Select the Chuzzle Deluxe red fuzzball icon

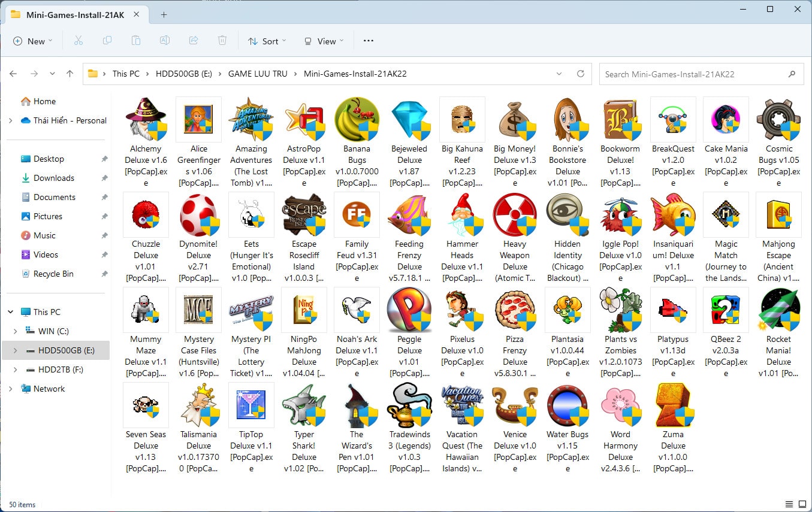(146, 214)
